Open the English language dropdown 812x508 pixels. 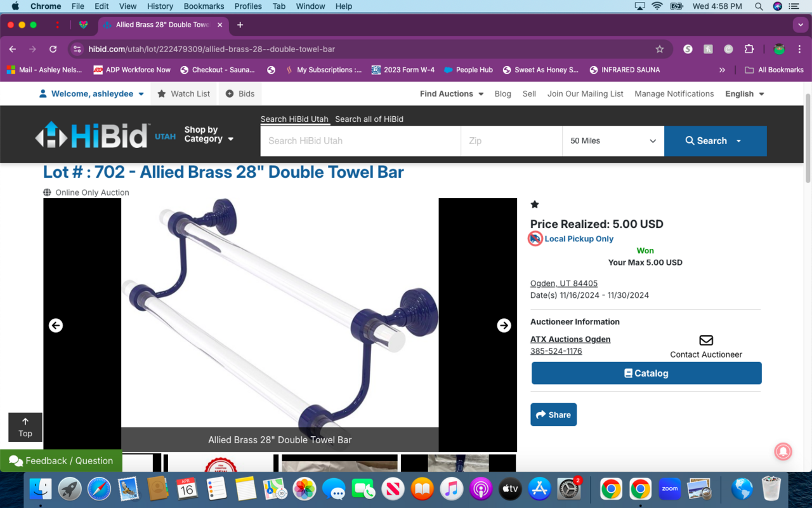743,93
